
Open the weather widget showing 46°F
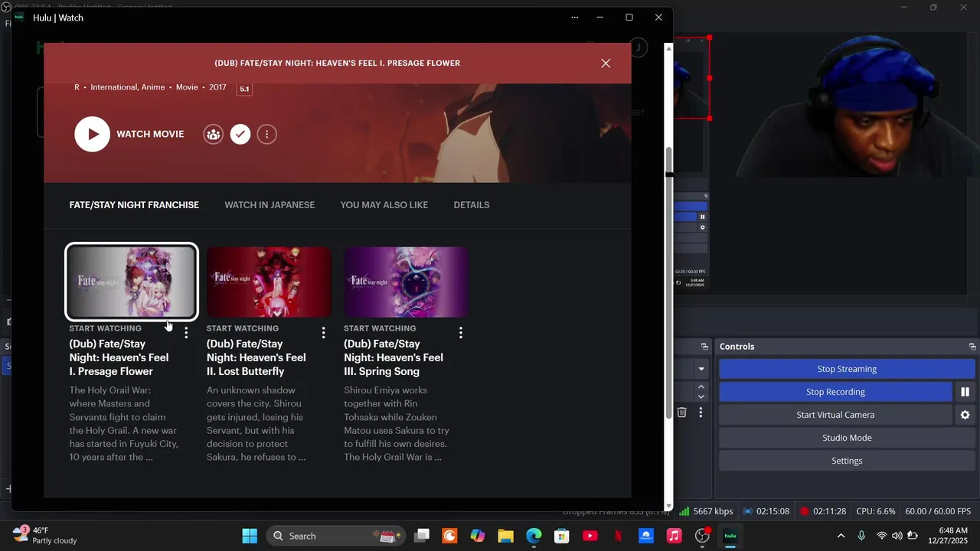44,535
